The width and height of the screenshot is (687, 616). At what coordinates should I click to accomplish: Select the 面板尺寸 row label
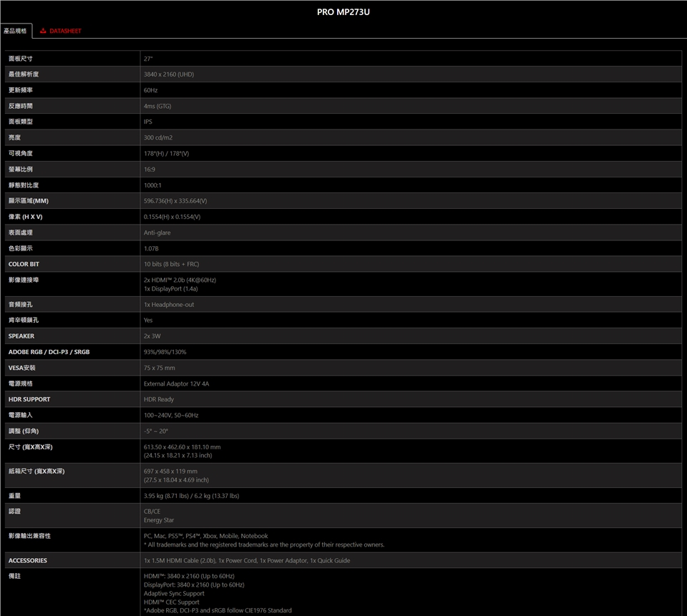pos(21,59)
